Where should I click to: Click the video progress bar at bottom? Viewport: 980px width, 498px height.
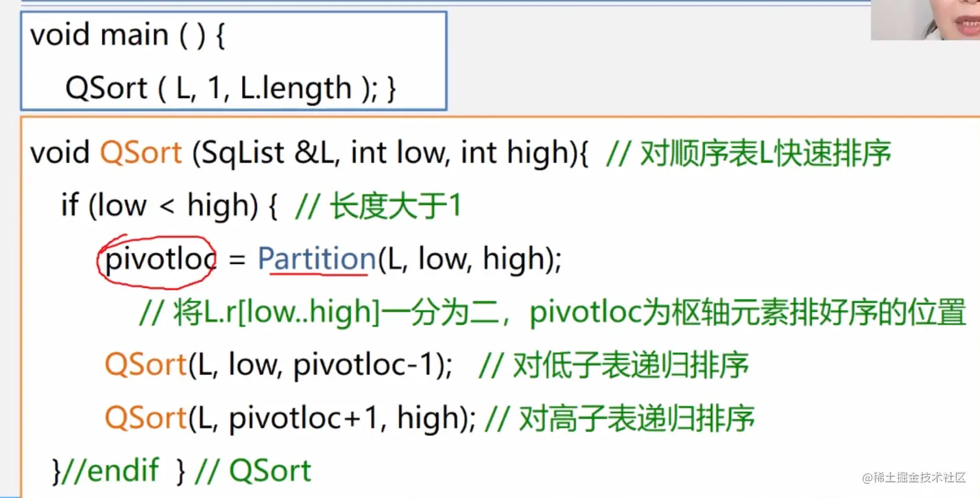pos(490,495)
